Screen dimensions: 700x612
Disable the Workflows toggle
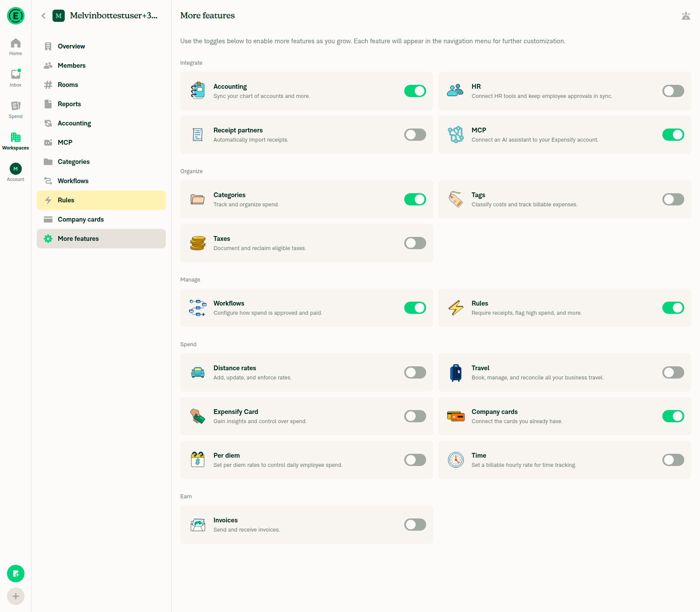coord(415,308)
